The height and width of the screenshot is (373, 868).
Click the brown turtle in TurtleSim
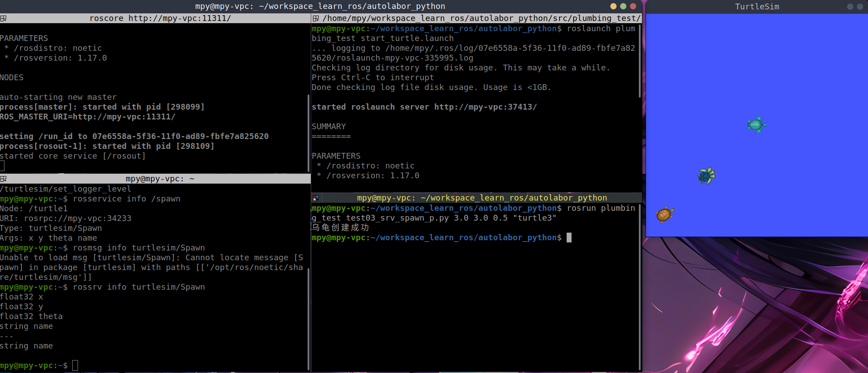pos(665,214)
